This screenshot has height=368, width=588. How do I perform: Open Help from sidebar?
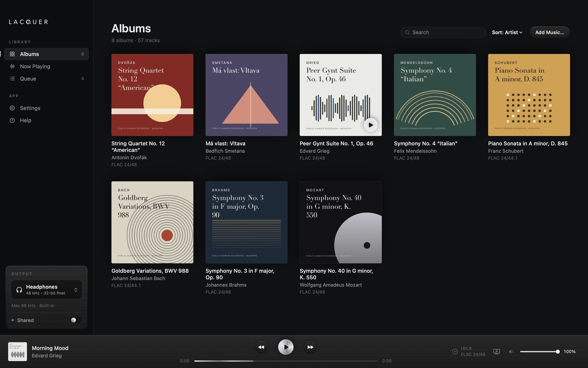click(46, 120)
